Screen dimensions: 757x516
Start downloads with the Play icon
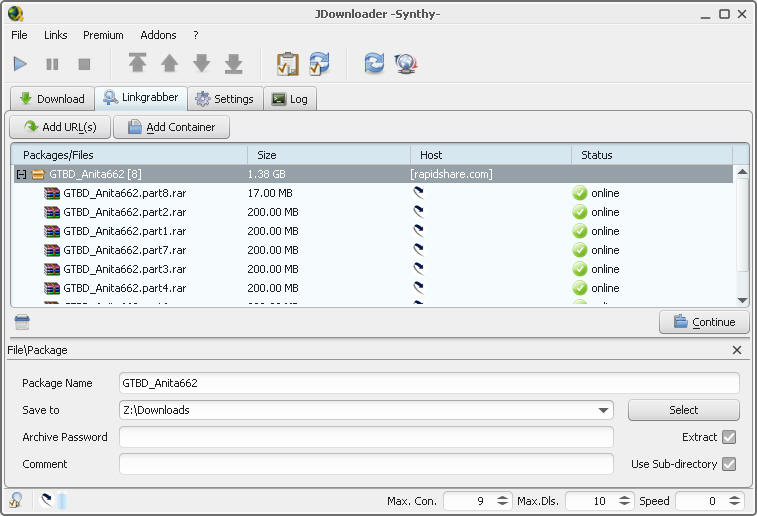click(20, 64)
